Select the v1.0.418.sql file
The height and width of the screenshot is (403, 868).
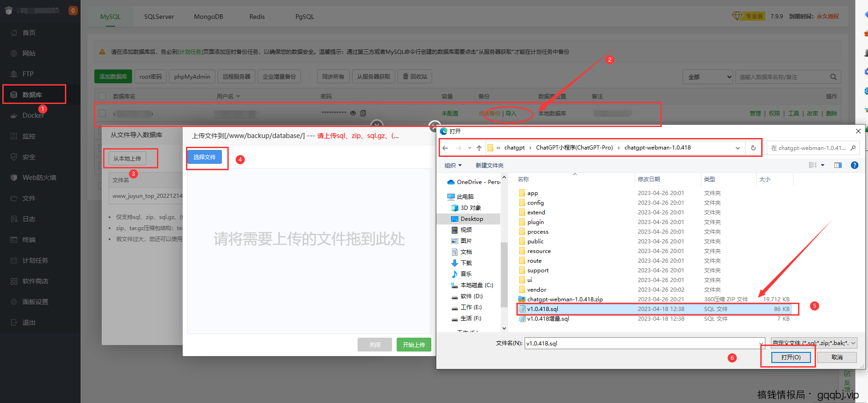click(x=654, y=309)
